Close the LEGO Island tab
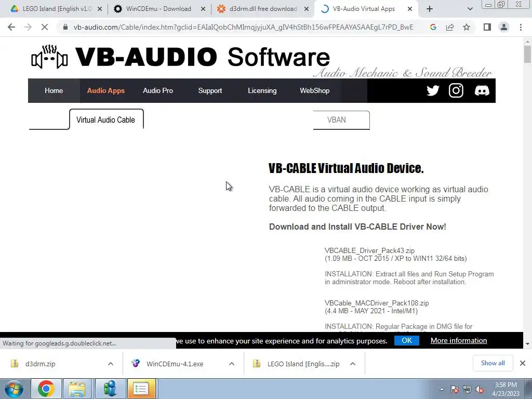The height and width of the screenshot is (399, 532). [x=100, y=9]
